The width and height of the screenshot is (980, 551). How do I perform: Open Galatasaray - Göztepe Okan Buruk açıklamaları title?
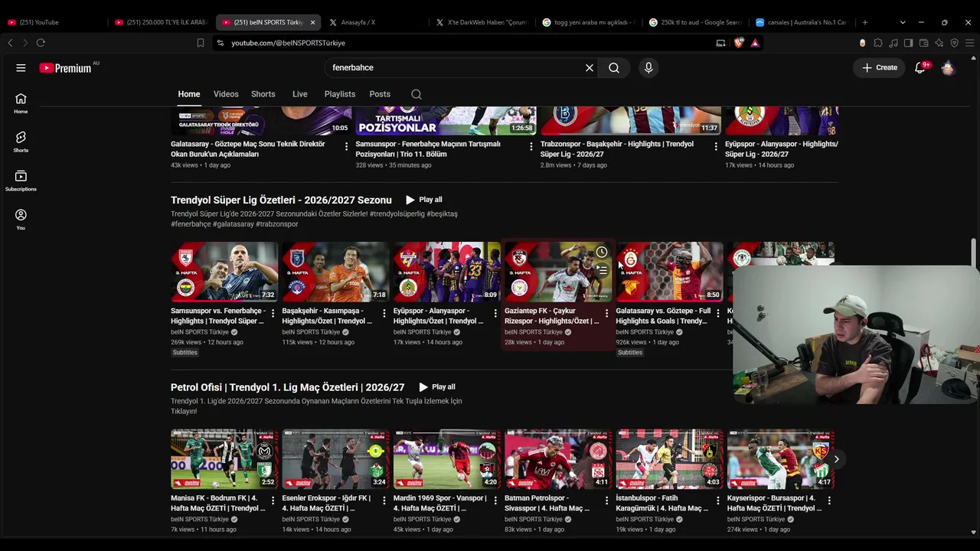tap(248, 149)
